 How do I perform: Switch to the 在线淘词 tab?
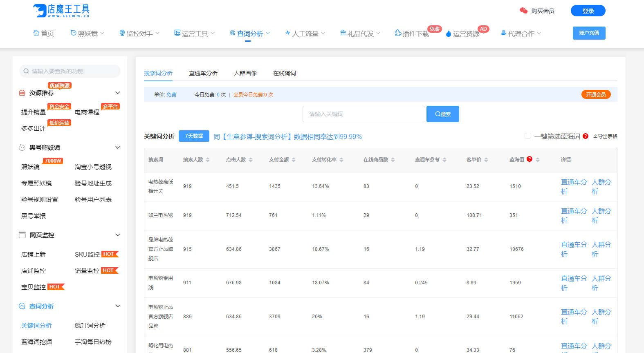pyautogui.click(x=285, y=73)
